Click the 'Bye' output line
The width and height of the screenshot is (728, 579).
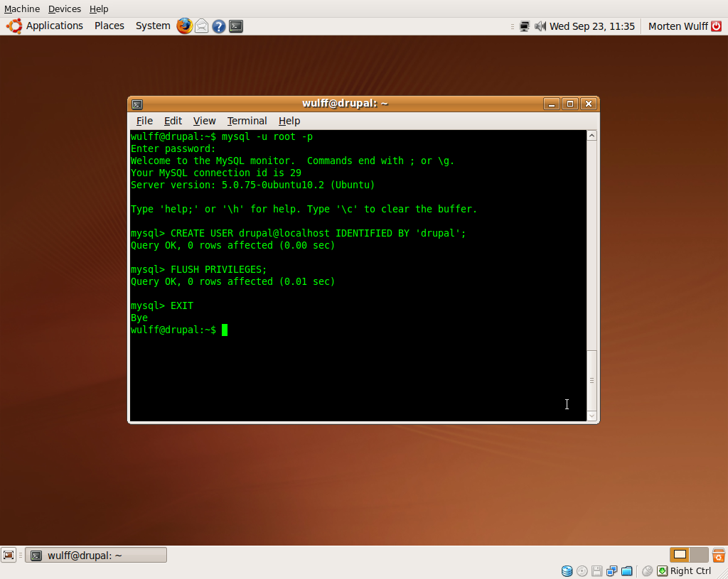point(139,318)
